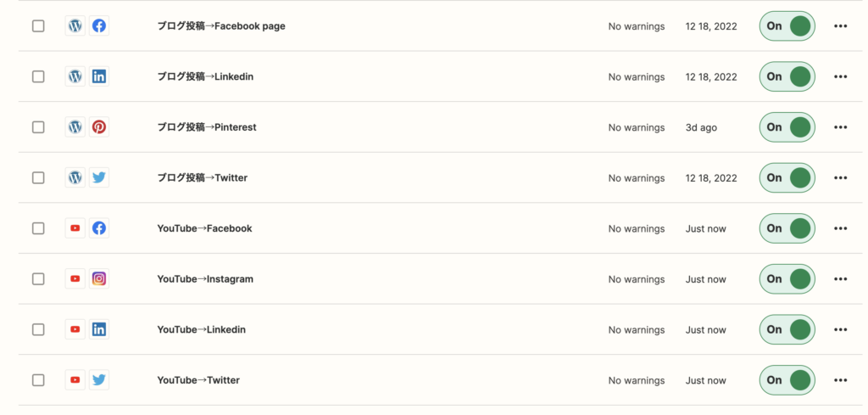The image size is (868, 415).
Task: Expand the ellipsis menu on the YouTube→Twitter row
Action: click(x=840, y=380)
